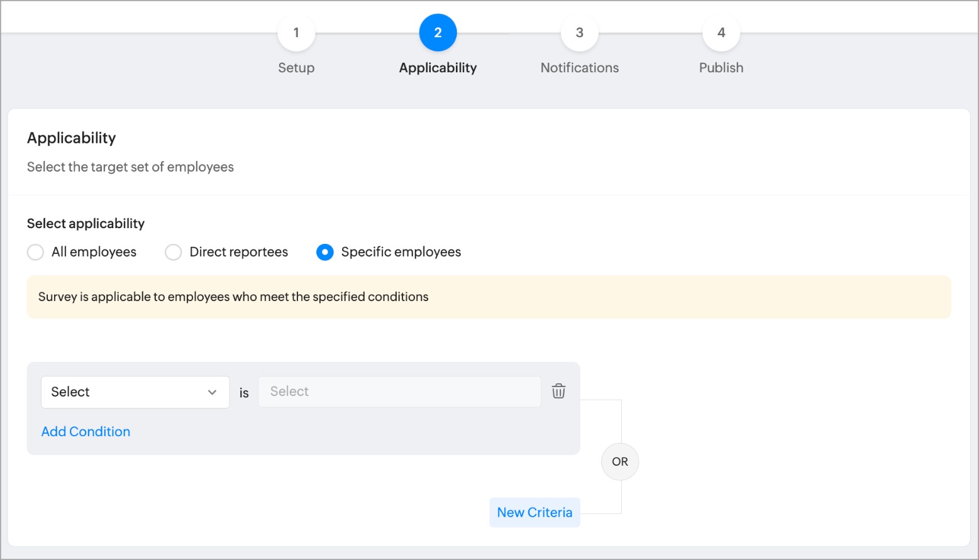979x560 pixels.
Task: Click the 'Specific employees' label text
Action: (401, 252)
